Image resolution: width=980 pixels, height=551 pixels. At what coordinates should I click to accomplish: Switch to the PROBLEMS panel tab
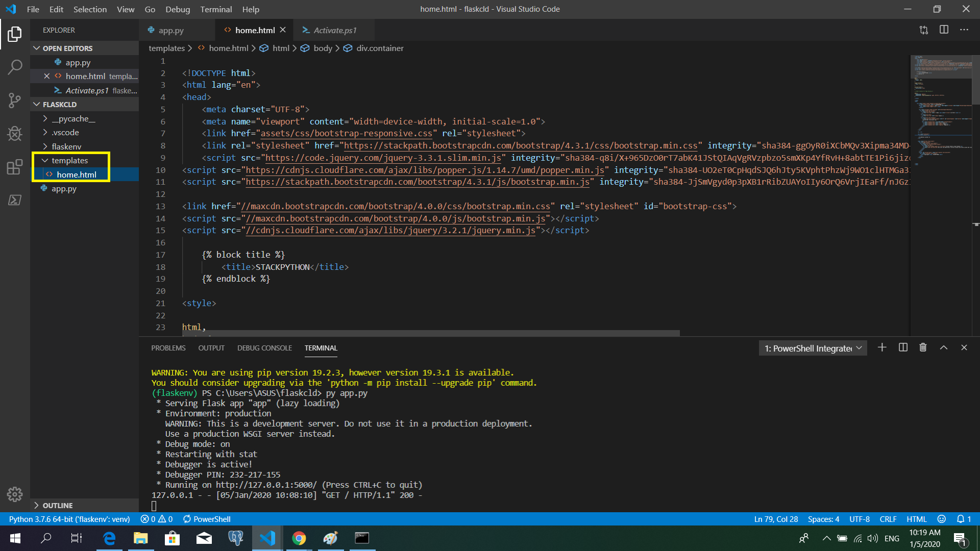[168, 348]
